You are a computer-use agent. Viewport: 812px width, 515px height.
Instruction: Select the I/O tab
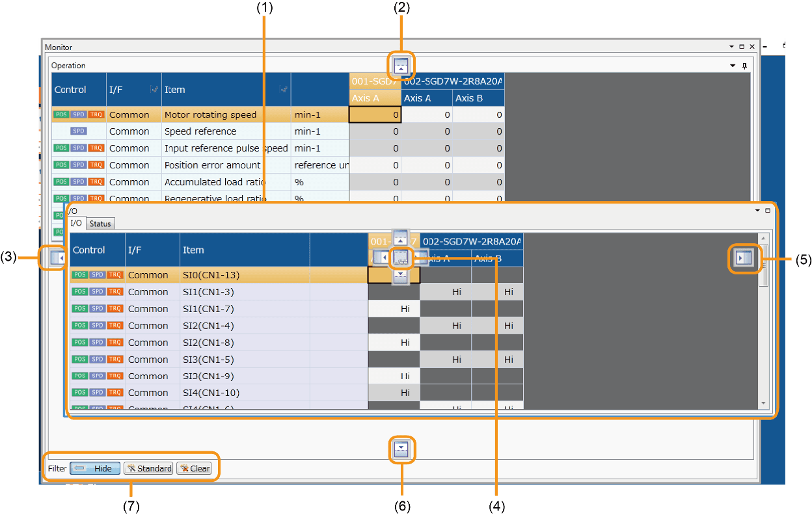pyautogui.click(x=76, y=224)
